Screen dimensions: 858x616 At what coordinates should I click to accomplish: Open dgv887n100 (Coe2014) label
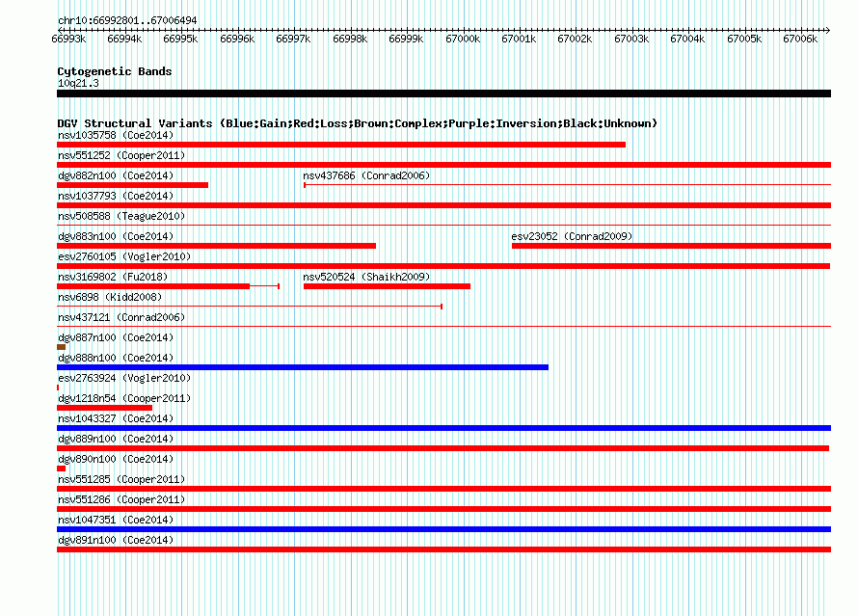click(x=116, y=337)
